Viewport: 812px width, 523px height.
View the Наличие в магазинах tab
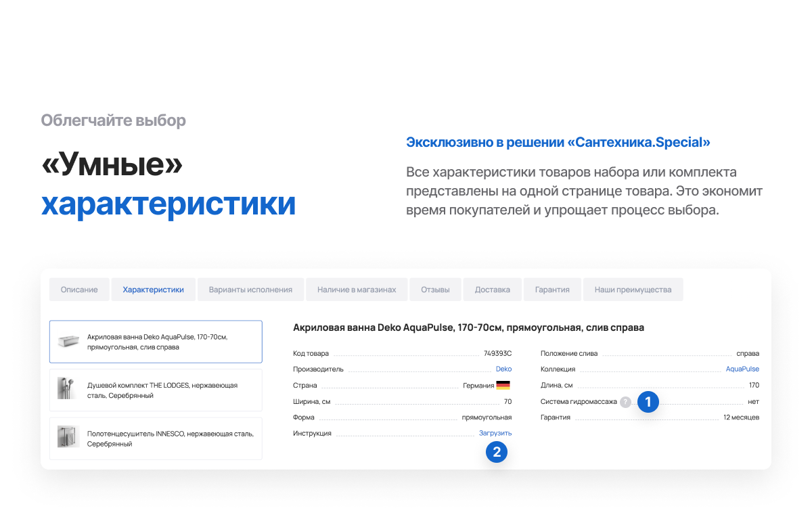point(357,289)
